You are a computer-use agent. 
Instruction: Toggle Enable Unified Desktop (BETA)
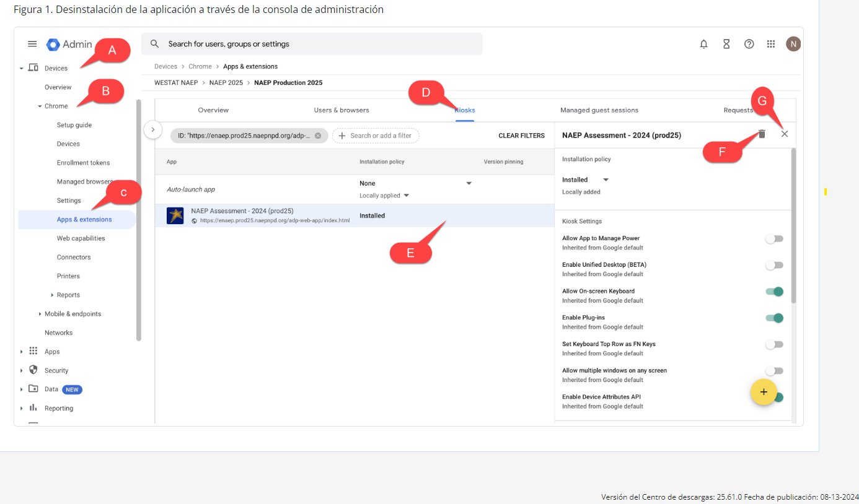[x=774, y=265]
